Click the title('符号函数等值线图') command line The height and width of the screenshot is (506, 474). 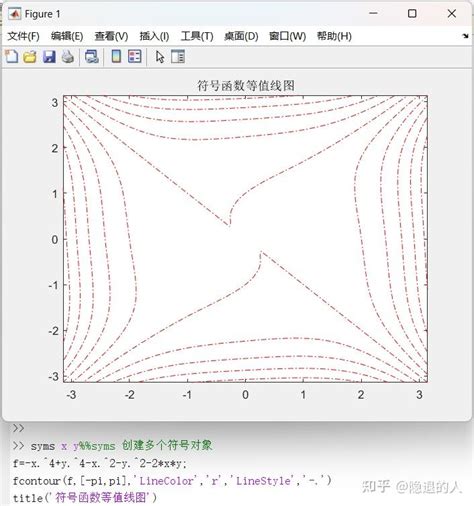coord(85,498)
